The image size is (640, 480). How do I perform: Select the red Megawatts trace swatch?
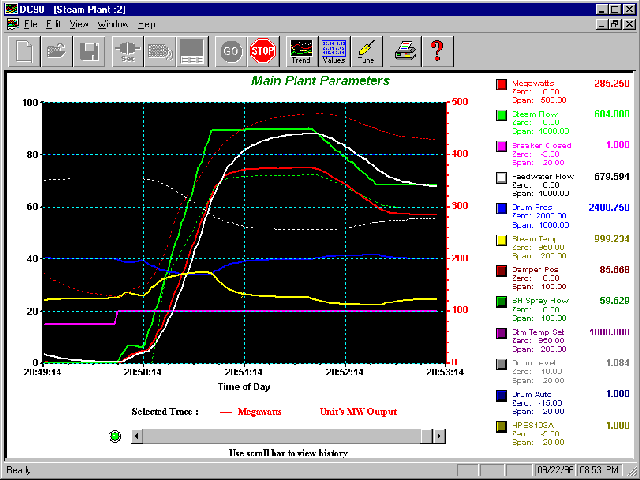pyautogui.click(x=502, y=86)
